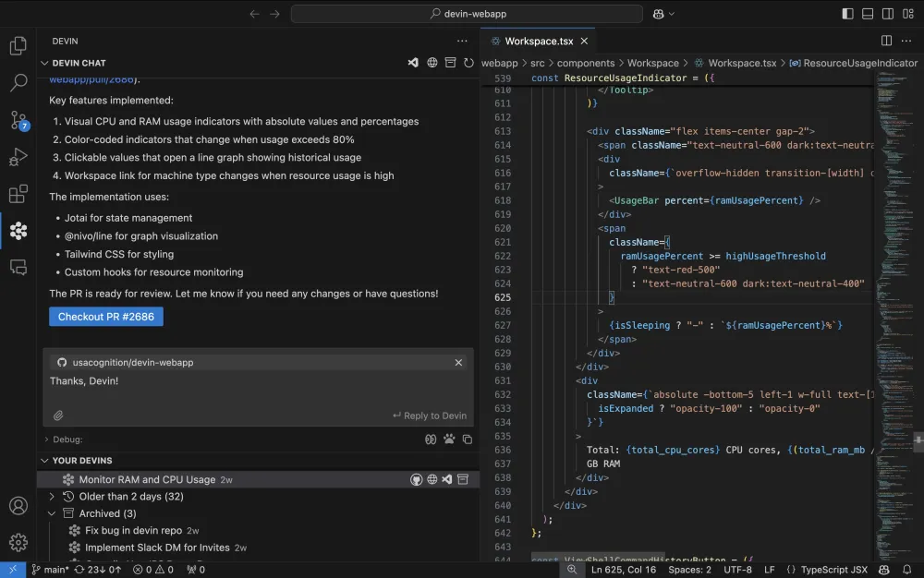Toggle the bottom panel layout button

(x=868, y=14)
